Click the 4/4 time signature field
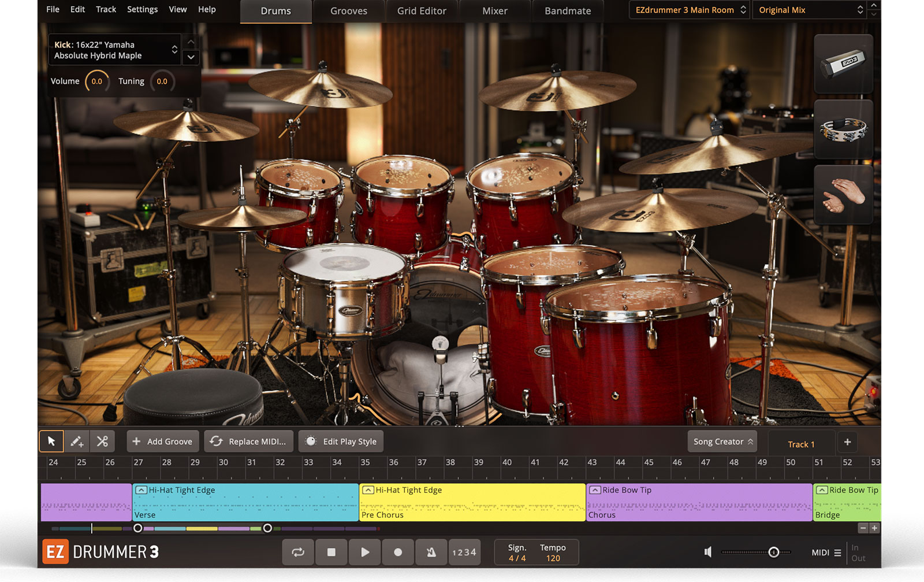This screenshot has height=582, width=924. [x=517, y=558]
